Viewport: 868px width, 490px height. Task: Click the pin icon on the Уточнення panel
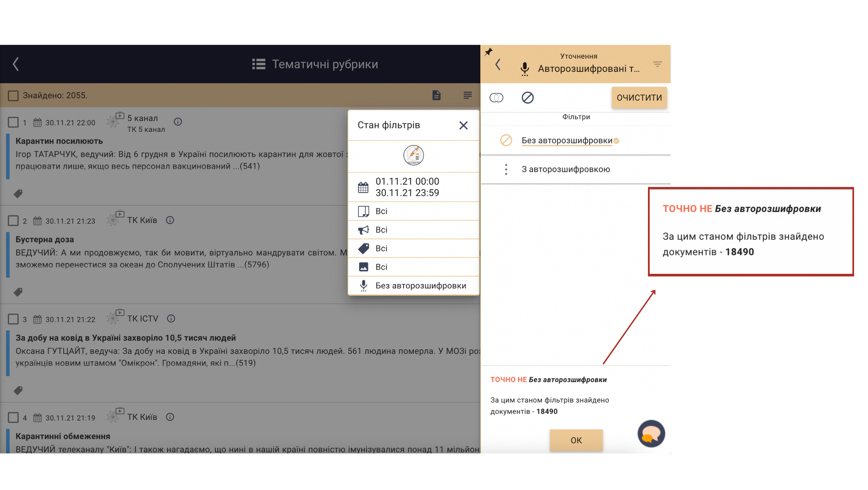[x=488, y=52]
